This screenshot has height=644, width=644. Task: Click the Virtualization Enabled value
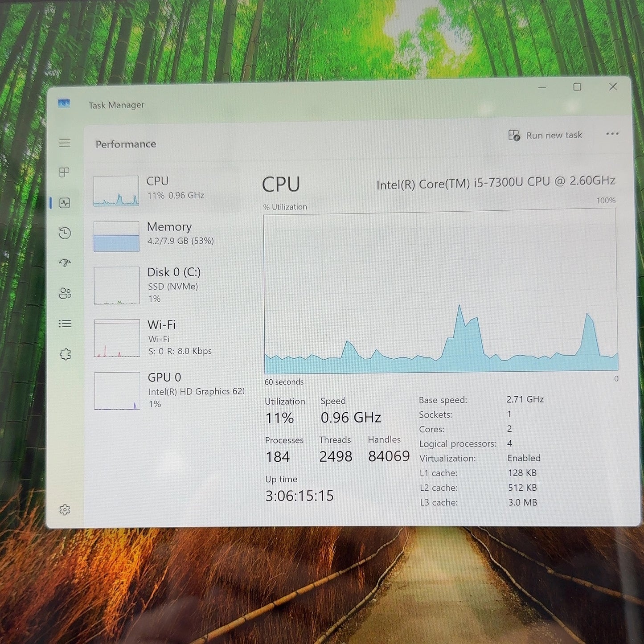524,458
